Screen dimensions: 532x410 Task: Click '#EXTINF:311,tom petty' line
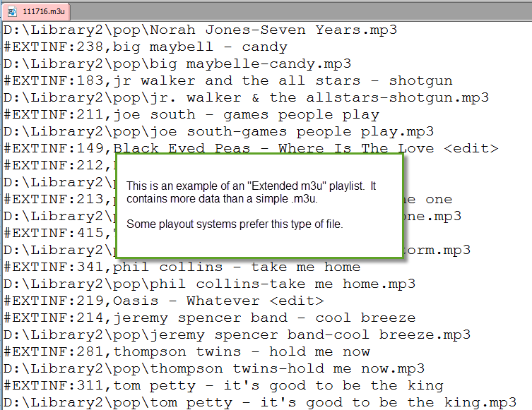coord(223,385)
